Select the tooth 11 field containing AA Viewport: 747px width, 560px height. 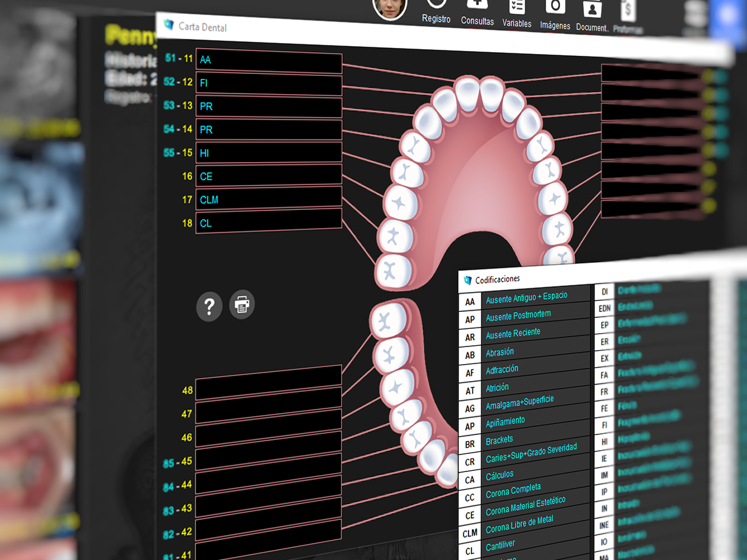click(268, 61)
